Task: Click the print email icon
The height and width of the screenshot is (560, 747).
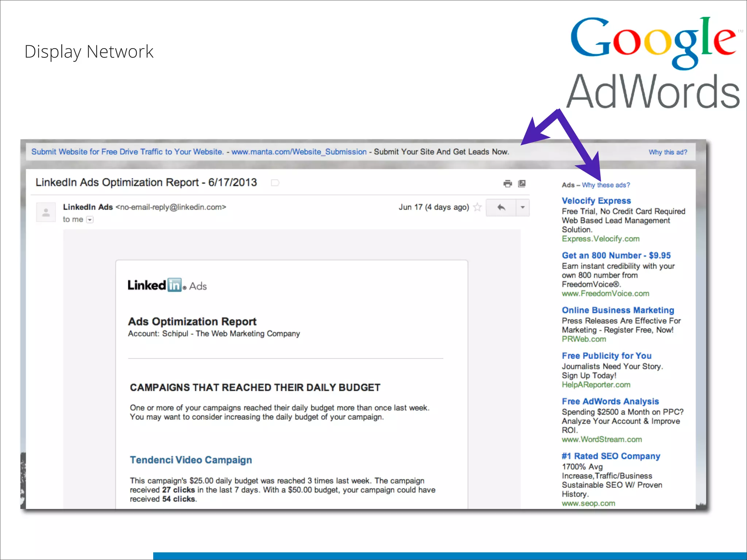Action: tap(507, 183)
